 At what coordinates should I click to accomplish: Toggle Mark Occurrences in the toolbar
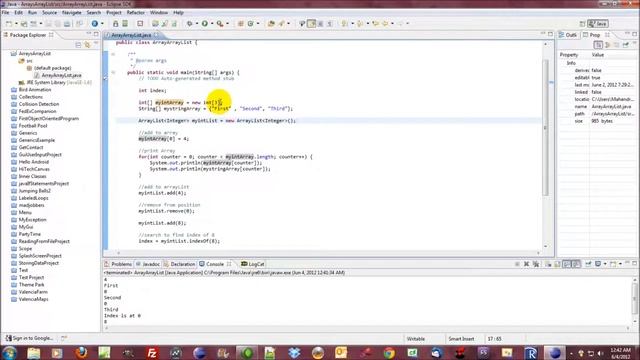[x=311, y=24]
